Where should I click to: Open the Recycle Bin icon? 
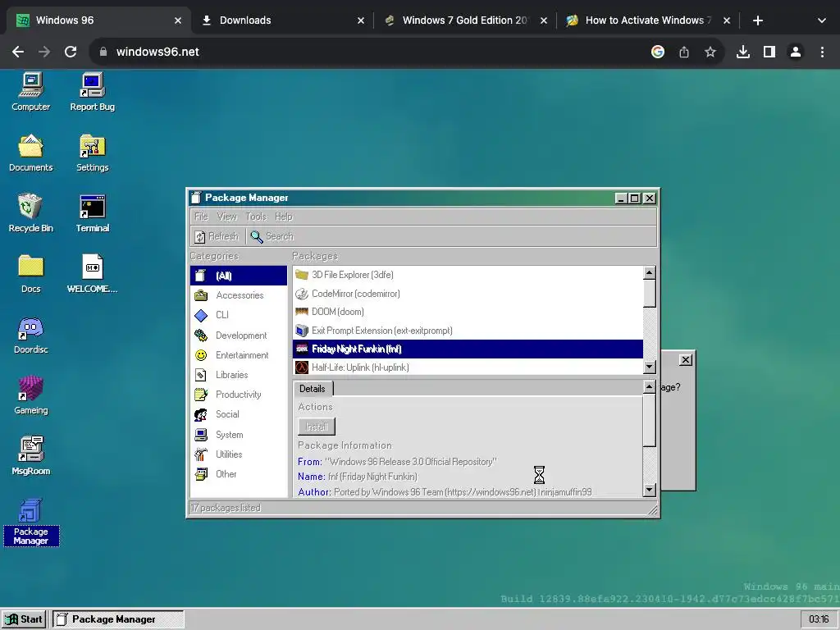tap(31, 213)
